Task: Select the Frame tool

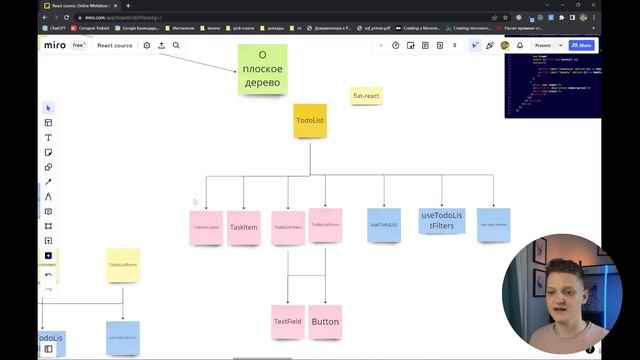Action: [x=48, y=226]
